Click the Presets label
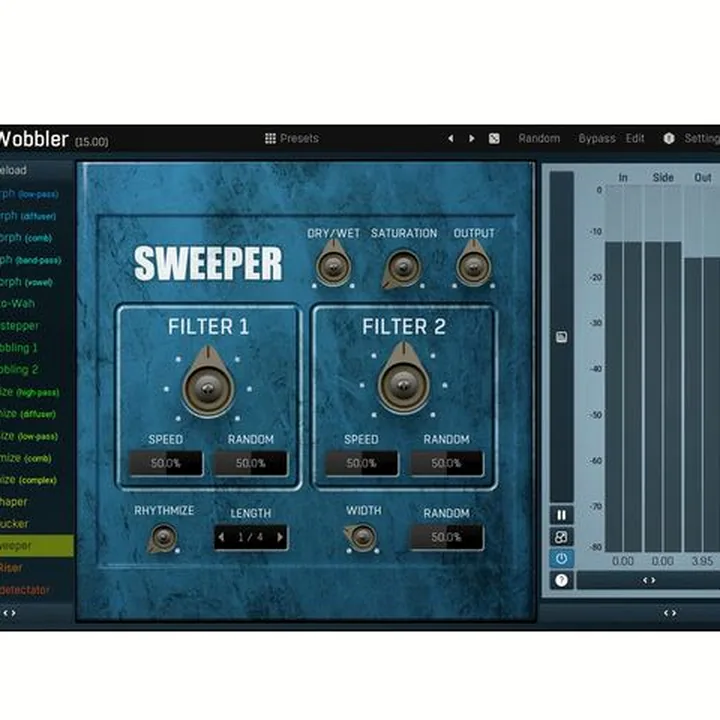The width and height of the screenshot is (720, 720). click(x=299, y=138)
